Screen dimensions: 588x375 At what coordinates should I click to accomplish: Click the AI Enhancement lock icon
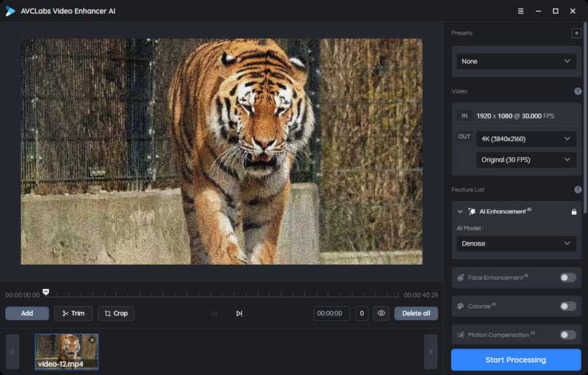(574, 212)
